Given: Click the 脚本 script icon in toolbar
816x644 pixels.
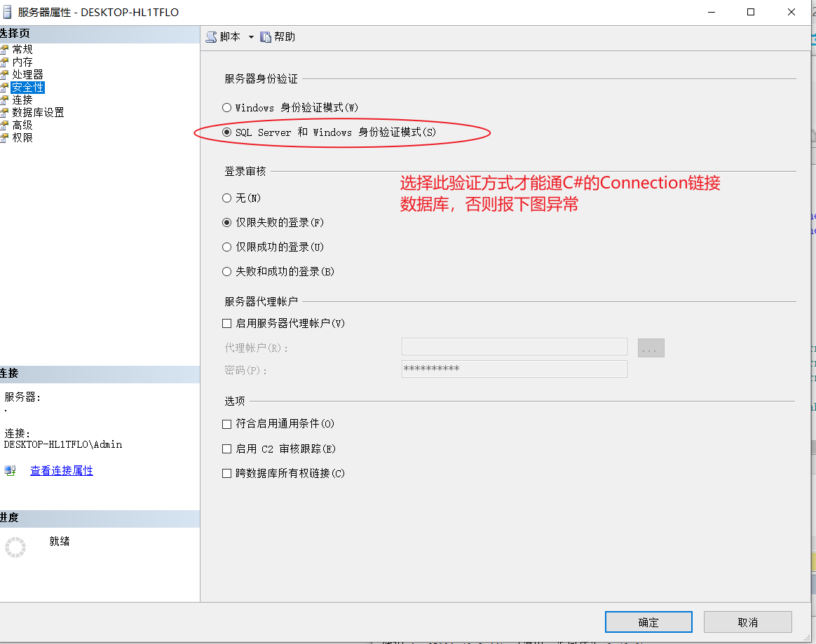Looking at the screenshot, I should [211, 37].
